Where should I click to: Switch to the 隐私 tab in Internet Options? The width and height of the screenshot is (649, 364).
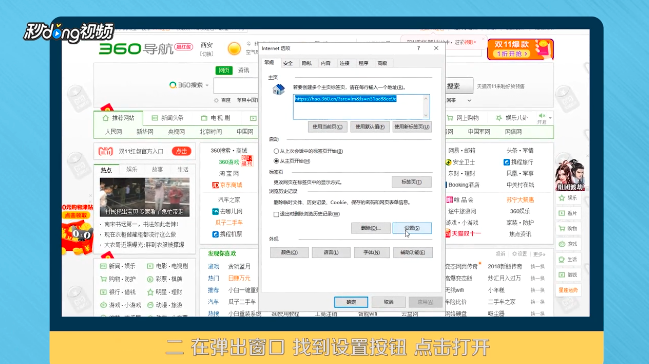(x=307, y=63)
